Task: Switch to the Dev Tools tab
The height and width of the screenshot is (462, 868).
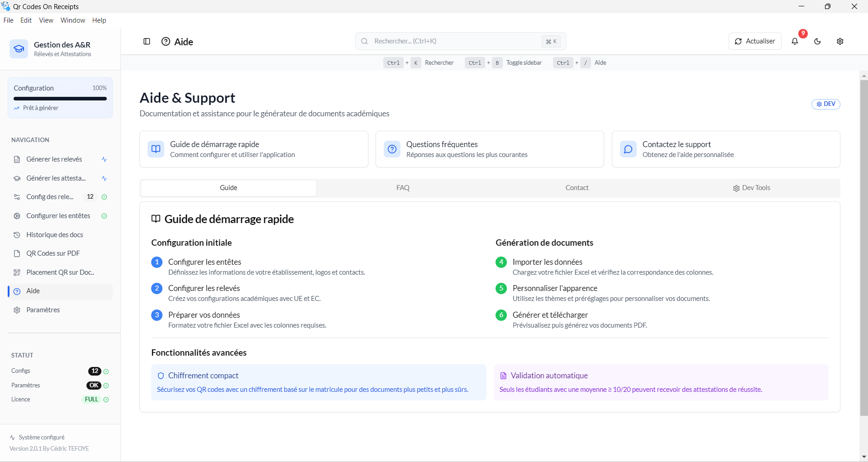Action: (x=751, y=188)
